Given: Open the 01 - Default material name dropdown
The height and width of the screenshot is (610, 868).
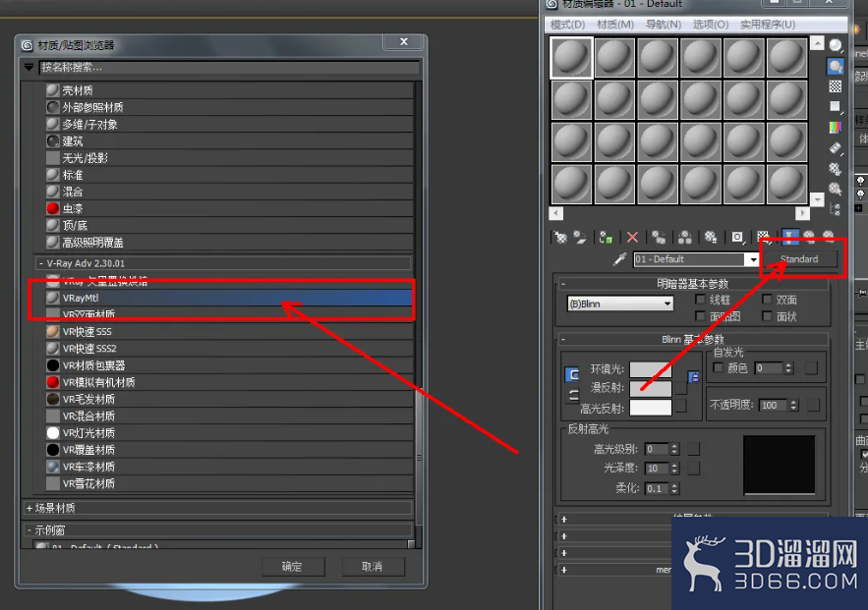Looking at the screenshot, I should coord(752,259).
